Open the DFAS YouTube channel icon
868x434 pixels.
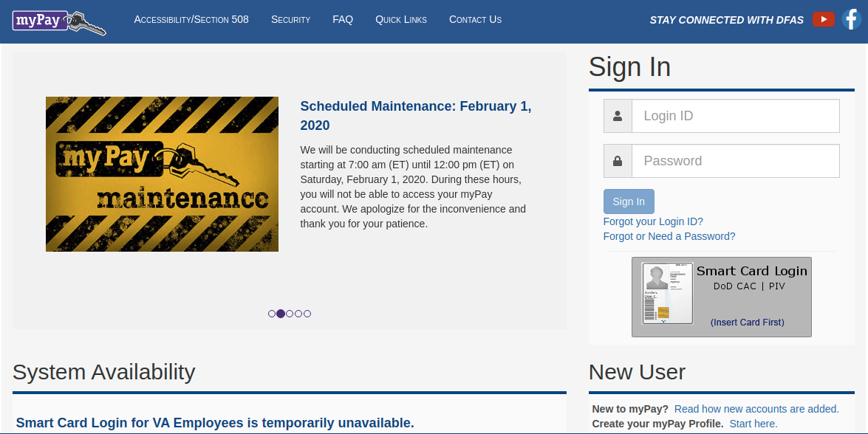823,19
